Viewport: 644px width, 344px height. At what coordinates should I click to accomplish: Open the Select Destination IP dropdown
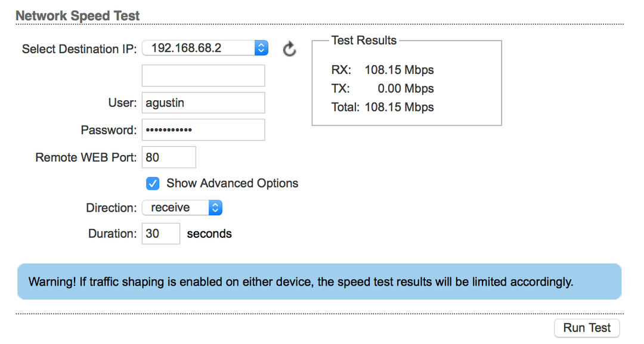click(205, 48)
